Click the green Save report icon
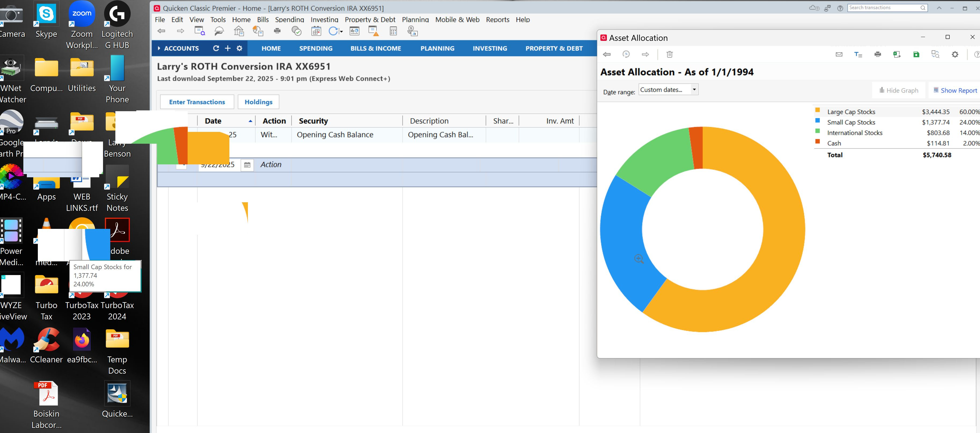The image size is (980, 433). click(x=916, y=55)
